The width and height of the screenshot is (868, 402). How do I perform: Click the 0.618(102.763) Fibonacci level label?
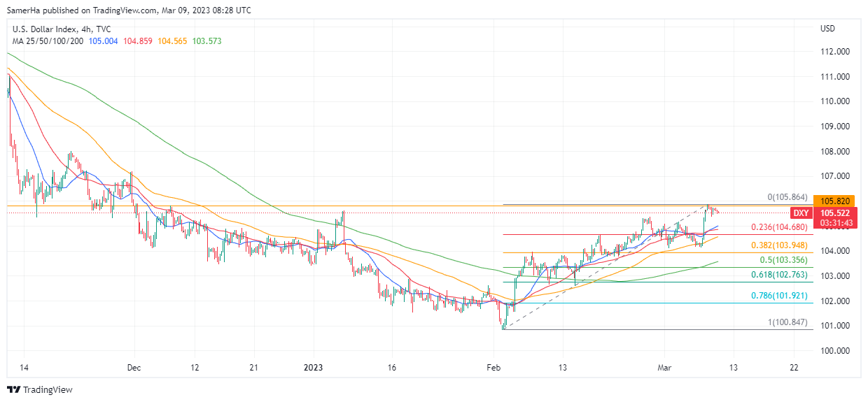[x=779, y=275]
